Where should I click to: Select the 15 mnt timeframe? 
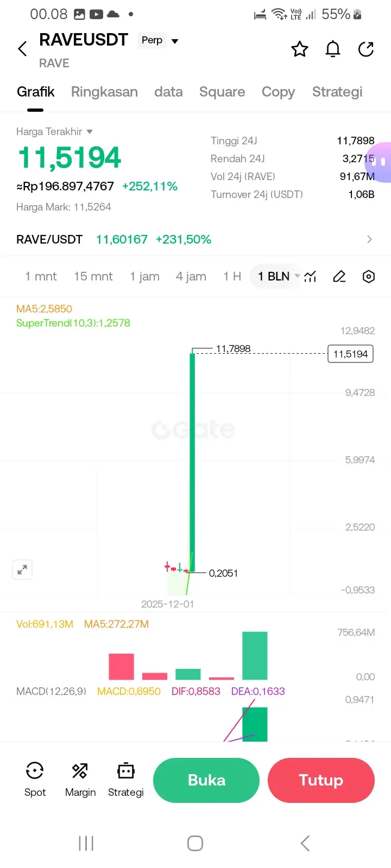pyautogui.click(x=93, y=277)
